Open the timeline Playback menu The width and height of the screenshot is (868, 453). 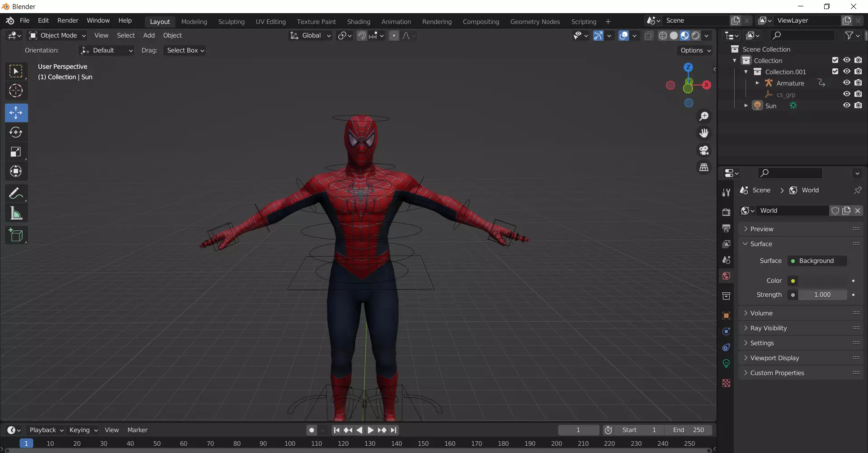tap(46, 430)
